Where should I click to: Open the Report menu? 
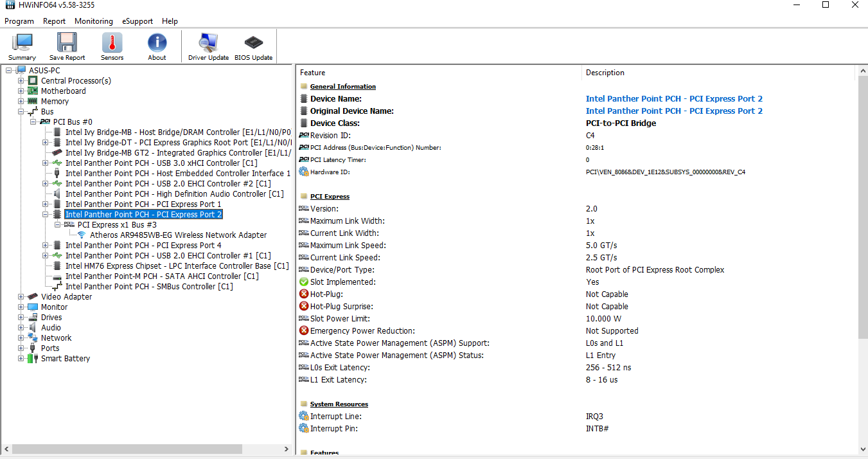54,21
